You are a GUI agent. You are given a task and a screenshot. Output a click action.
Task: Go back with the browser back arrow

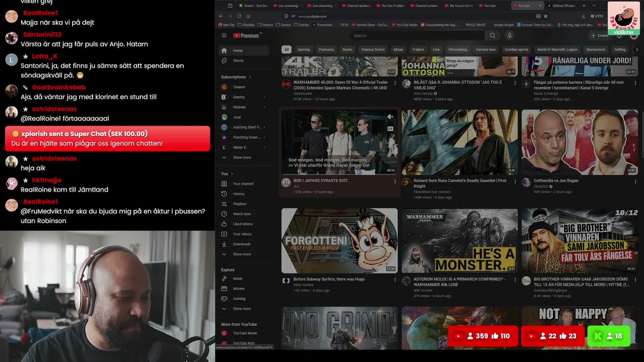click(x=221, y=16)
